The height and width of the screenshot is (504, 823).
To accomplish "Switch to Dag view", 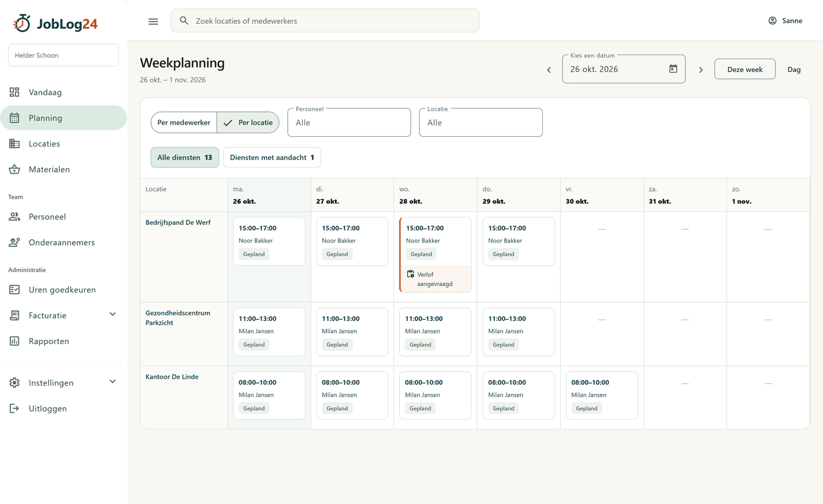I will coord(794,69).
